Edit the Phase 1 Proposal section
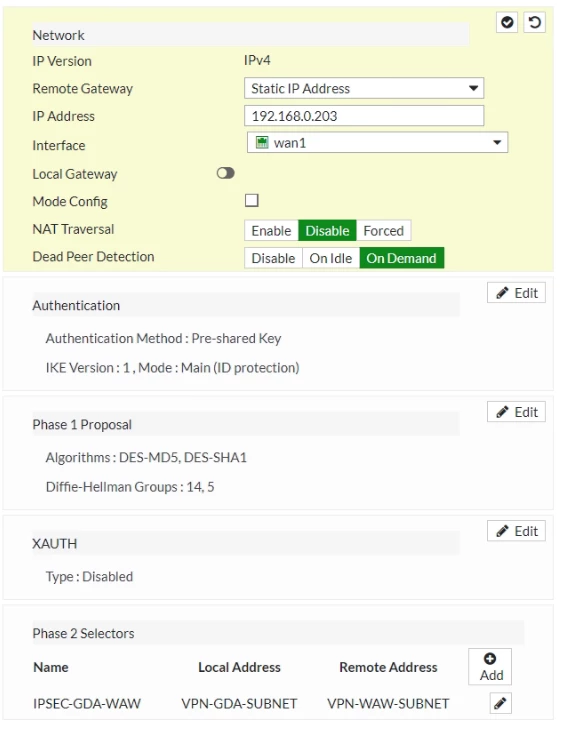The height and width of the screenshot is (730, 563). pyautogui.click(x=516, y=412)
